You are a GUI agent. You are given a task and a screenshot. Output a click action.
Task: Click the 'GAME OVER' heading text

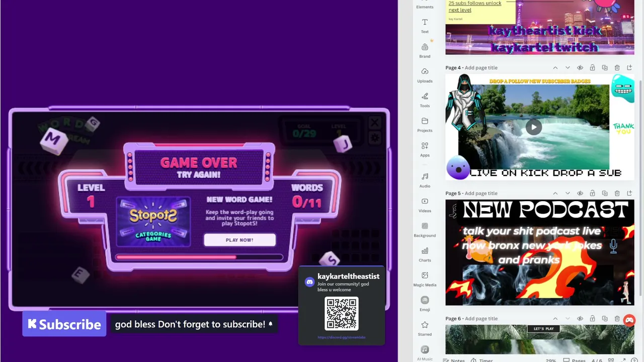pos(199,162)
